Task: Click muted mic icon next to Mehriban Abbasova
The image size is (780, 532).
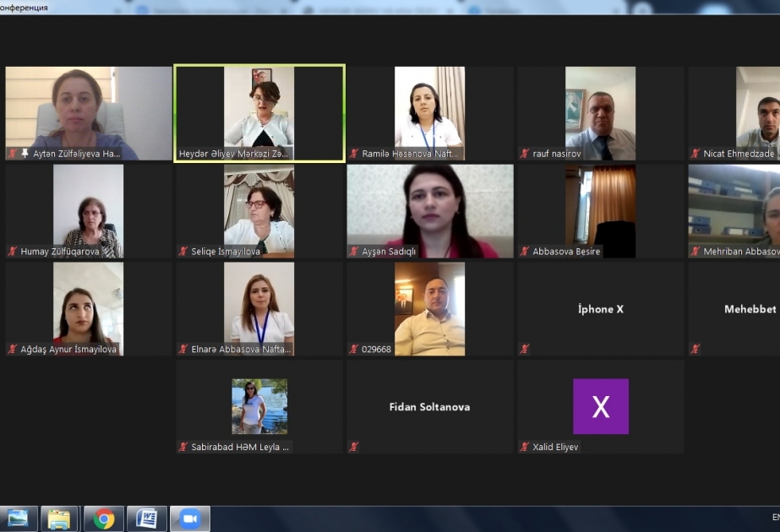Action: (695, 252)
